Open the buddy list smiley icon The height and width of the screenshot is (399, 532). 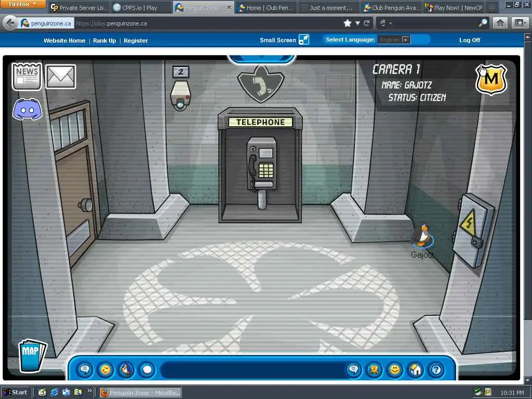[x=395, y=369]
